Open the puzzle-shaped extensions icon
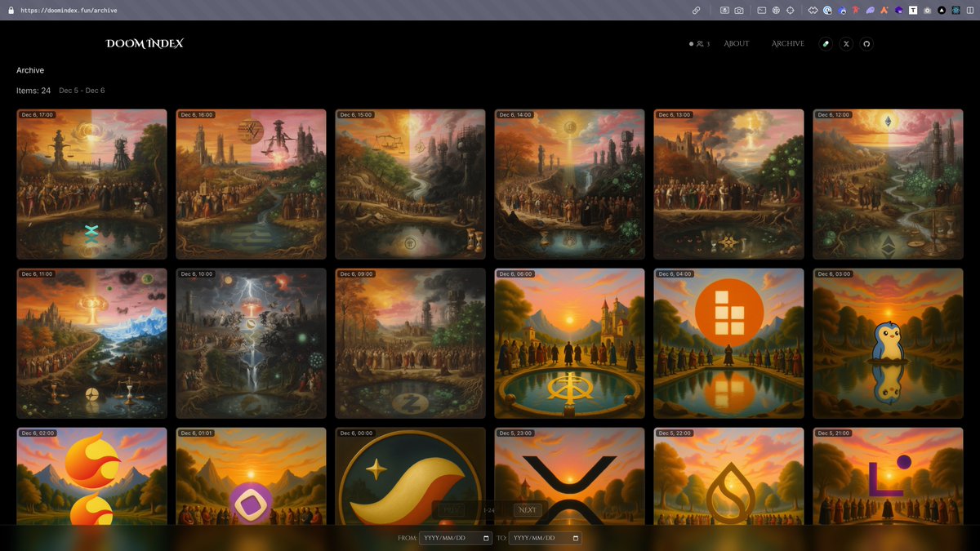Screen dimensions: 980x551 pyautogui.click(x=813, y=11)
